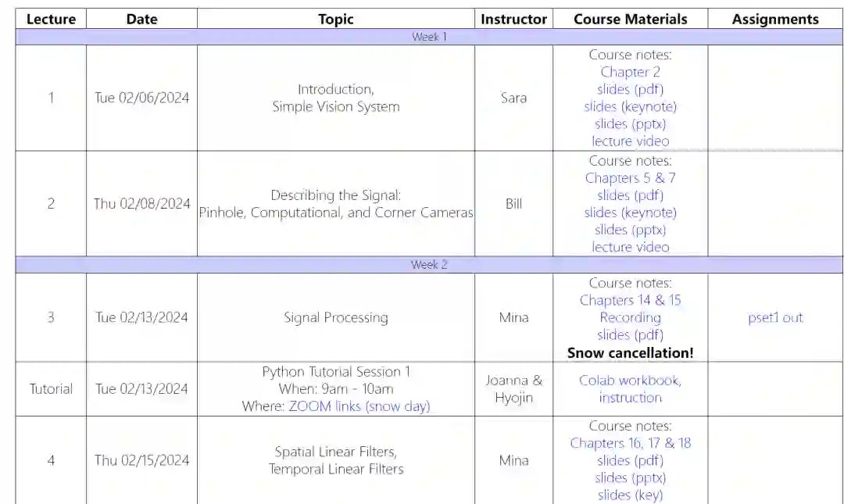Viewport: 844px width, 504px height.
Task: Open slides (pdf) for Signal Processing lecture
Action: (x=630, y=334)
